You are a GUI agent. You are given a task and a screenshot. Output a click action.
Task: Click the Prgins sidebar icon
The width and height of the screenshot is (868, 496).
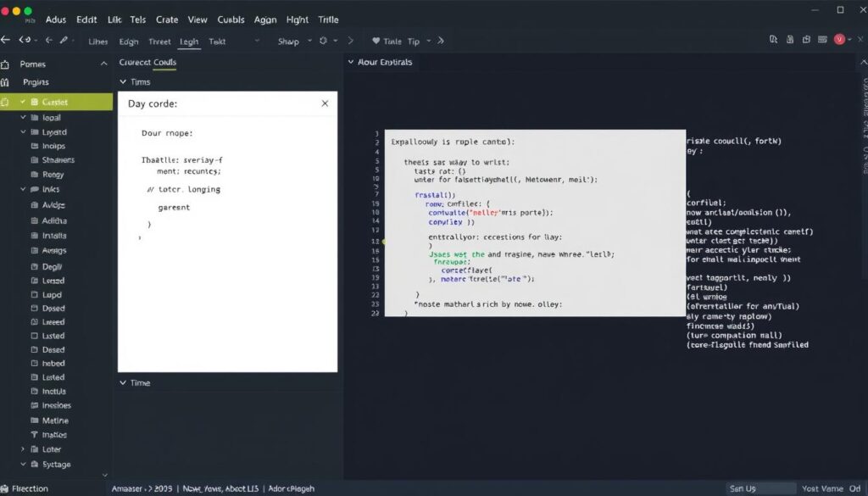pyautogui.click(x=5, y=82)
